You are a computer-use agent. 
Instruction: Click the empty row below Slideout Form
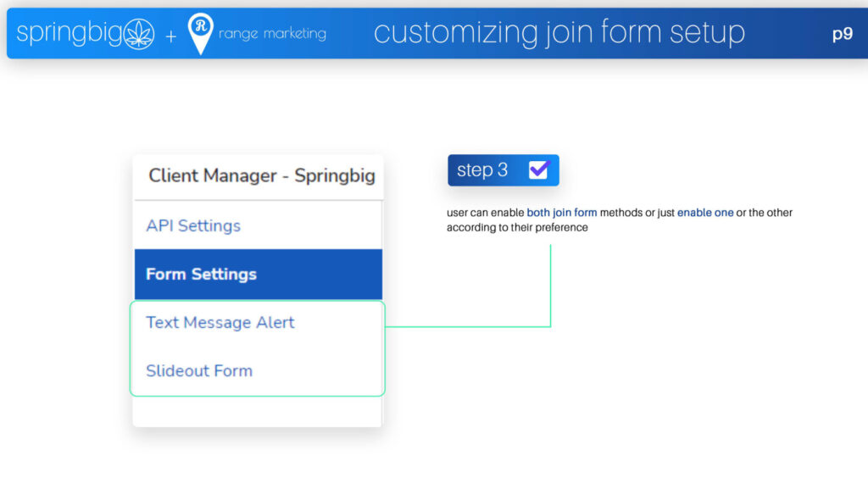pyautogui.click(x=258, y=412)
